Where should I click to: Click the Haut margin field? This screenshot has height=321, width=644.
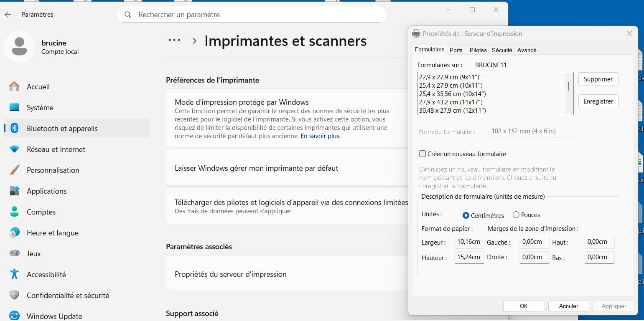(599, 242)
